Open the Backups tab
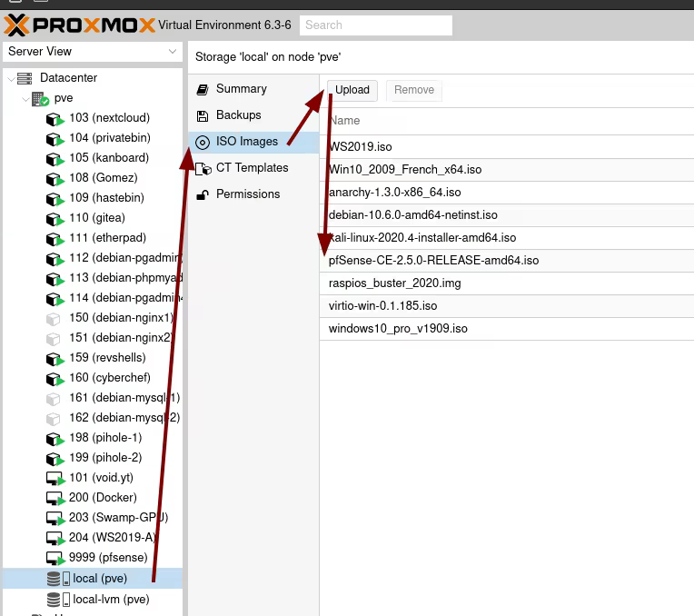Image resolution: width=694 pixels, height=616 pixels. (x=253, y=115)
